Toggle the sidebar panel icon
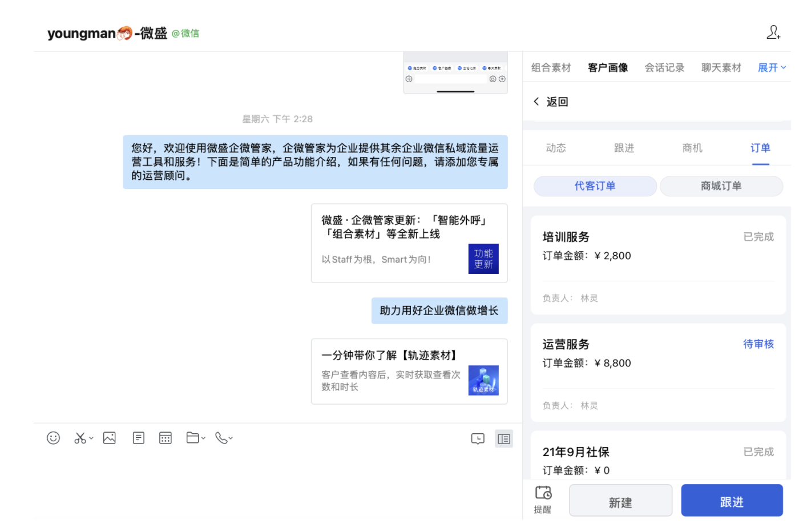807x532 pixels. (504, 438)
